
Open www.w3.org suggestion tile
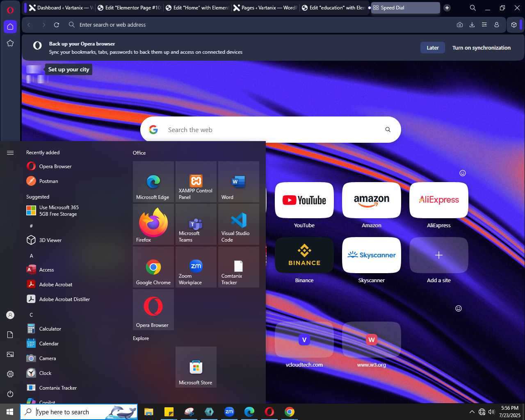372,340
